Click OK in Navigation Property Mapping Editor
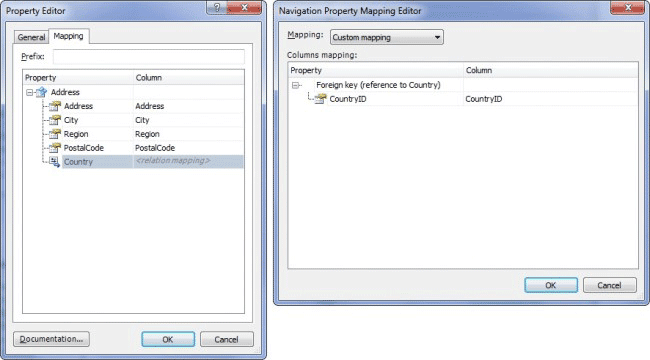Image resolution: width=650 pixels, height=360 pixels. pos(551,285)
